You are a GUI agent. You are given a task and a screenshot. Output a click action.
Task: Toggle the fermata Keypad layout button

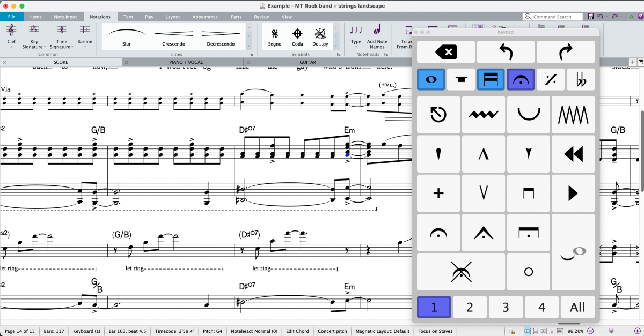point(520,80)
